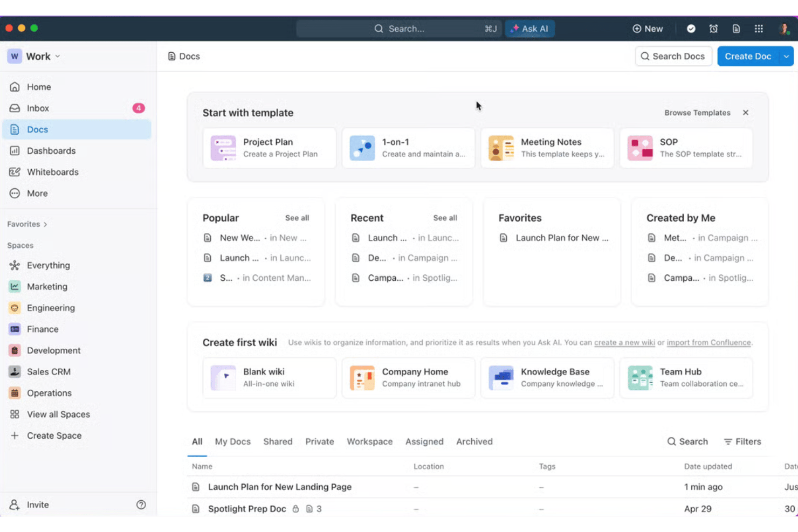Select the Blank wiki option
This screenshot has width=798, height=532.
(x=270, y=378)
